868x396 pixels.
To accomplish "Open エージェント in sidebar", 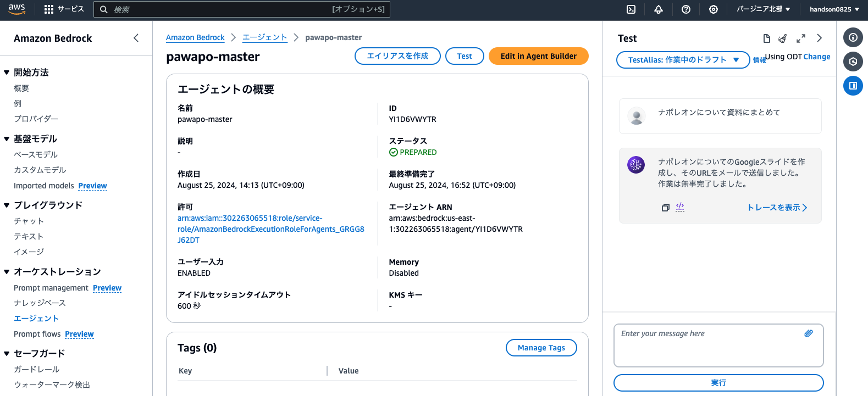I will 36,319.
